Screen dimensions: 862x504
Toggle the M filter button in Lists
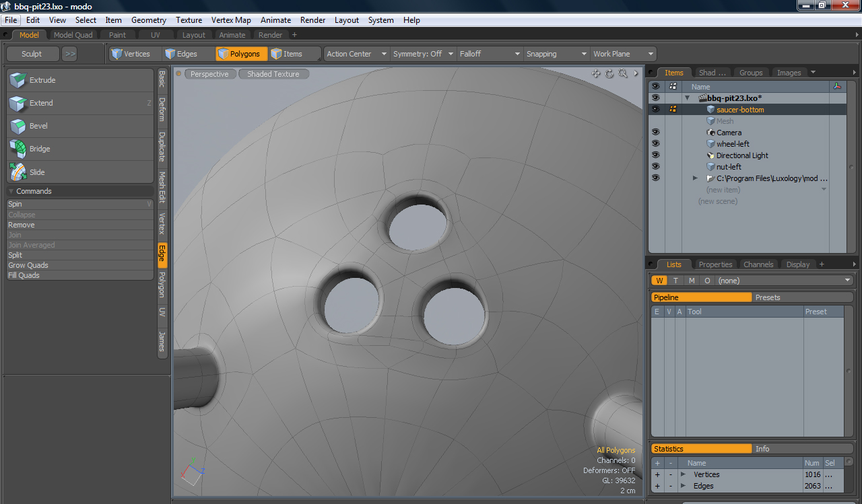pos(692,281)
